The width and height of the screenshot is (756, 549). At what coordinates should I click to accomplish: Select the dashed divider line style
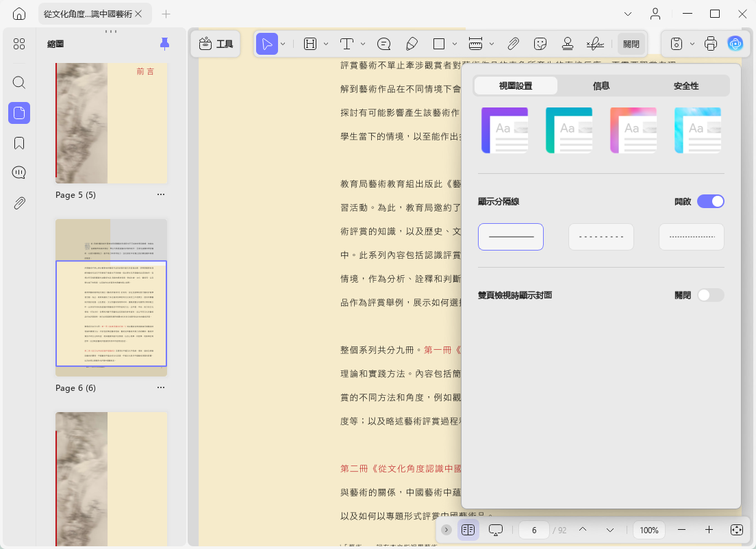click(601, 237)
